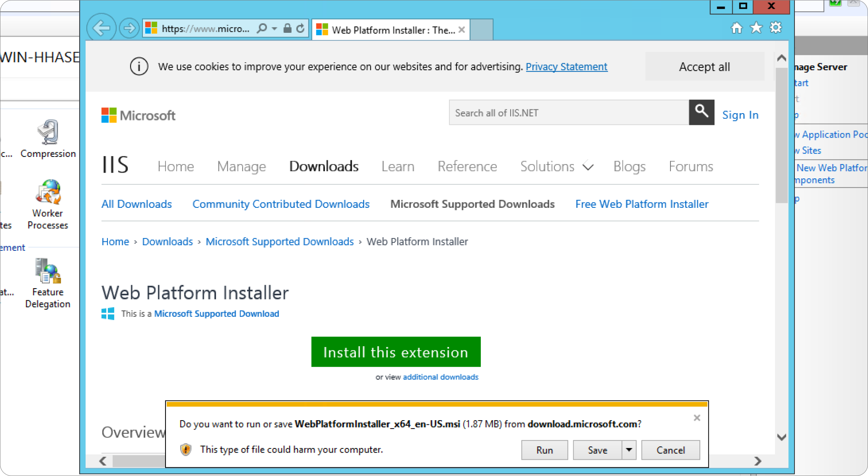Image resolution: width=868 pixels, height=476 pixels.
Task: Open the Learn nav item
Action: pyautogui.click(x=398, y=166)
